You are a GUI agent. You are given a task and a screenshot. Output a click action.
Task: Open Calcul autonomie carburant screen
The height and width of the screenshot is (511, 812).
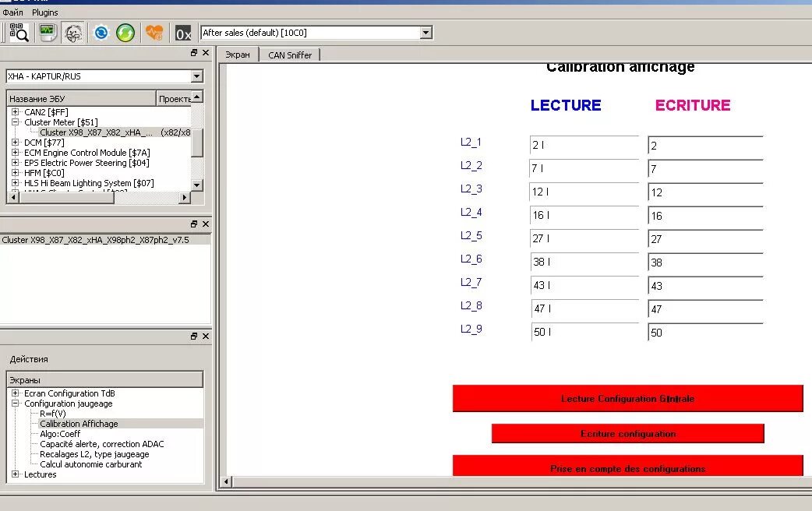click(x=90, y=464)
